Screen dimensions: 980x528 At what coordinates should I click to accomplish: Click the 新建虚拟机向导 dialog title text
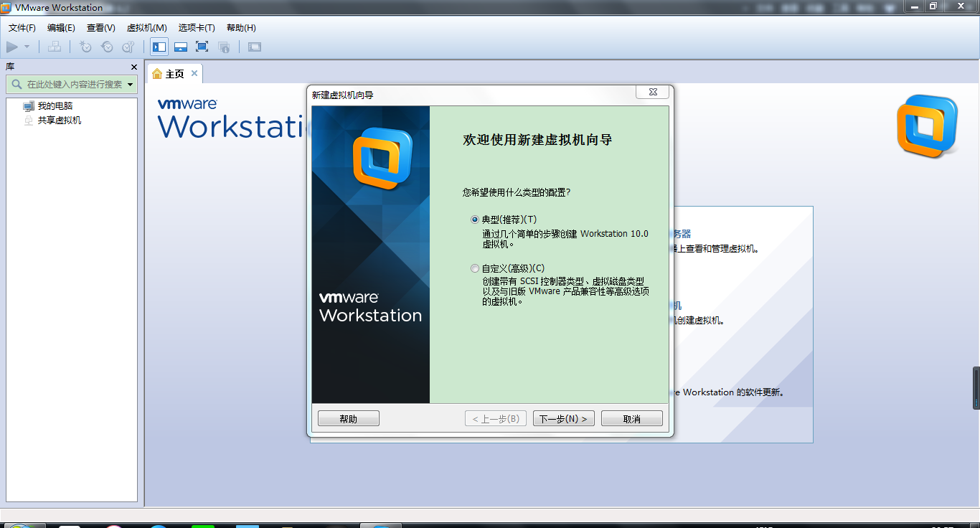pyautogui.click(x=342, y=95)
